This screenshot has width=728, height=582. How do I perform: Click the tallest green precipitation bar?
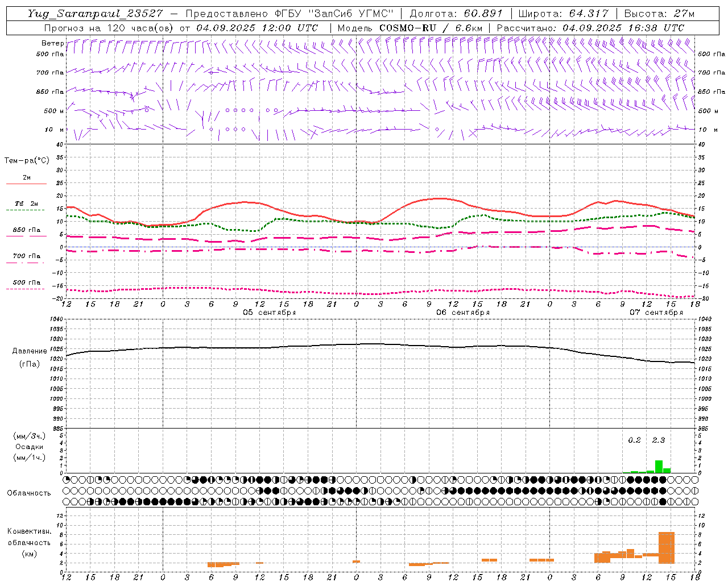(x=659, y=467)
